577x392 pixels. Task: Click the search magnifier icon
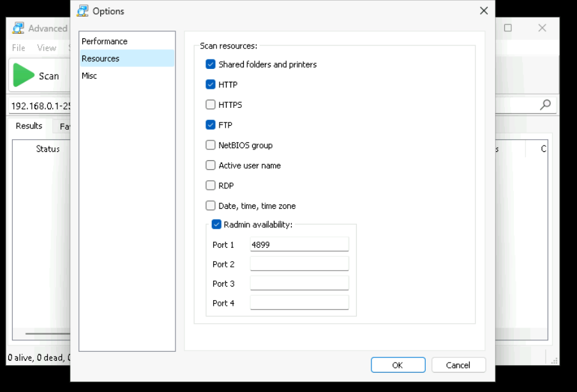[545, 105]
